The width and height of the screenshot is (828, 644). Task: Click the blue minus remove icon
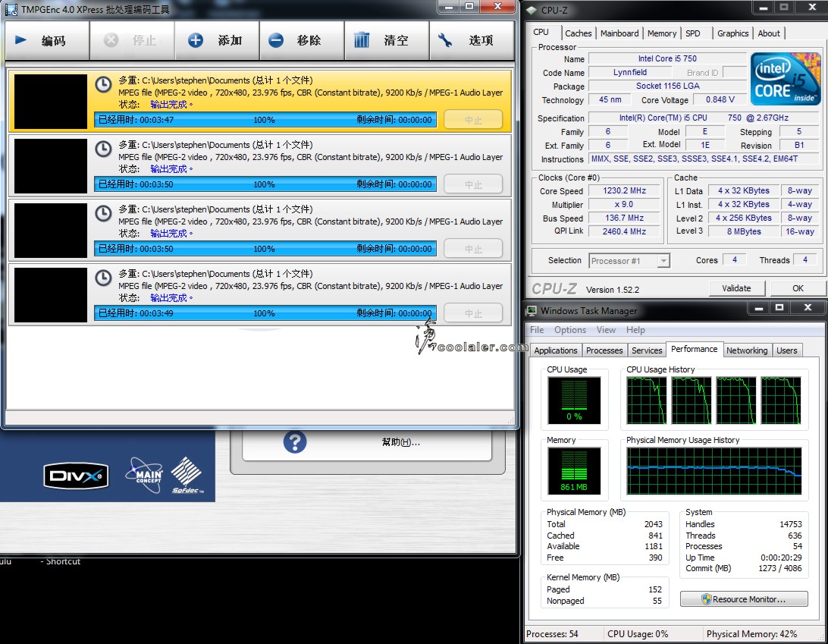276,40
